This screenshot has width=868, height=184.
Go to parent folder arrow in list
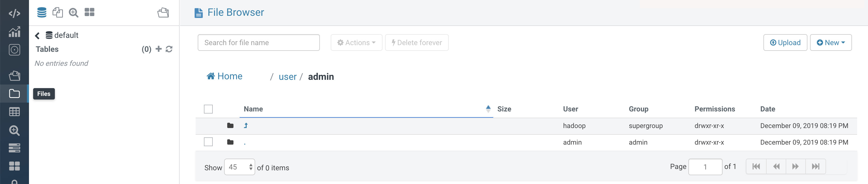point(246,126)
